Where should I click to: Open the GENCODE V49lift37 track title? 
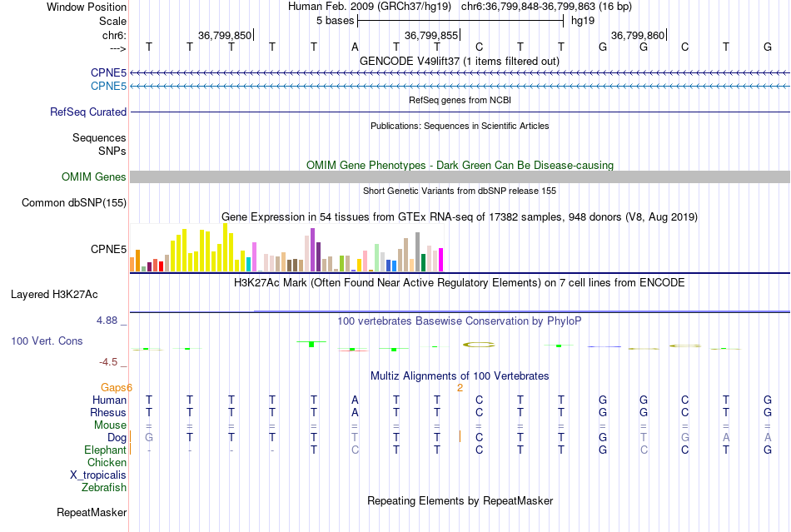tap(460, 61)
